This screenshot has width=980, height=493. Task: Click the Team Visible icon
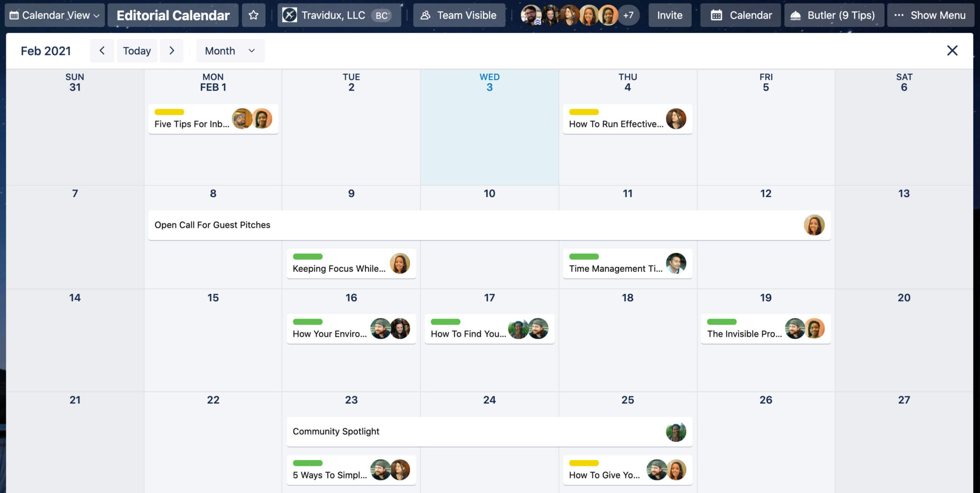[x=425, y=15]
